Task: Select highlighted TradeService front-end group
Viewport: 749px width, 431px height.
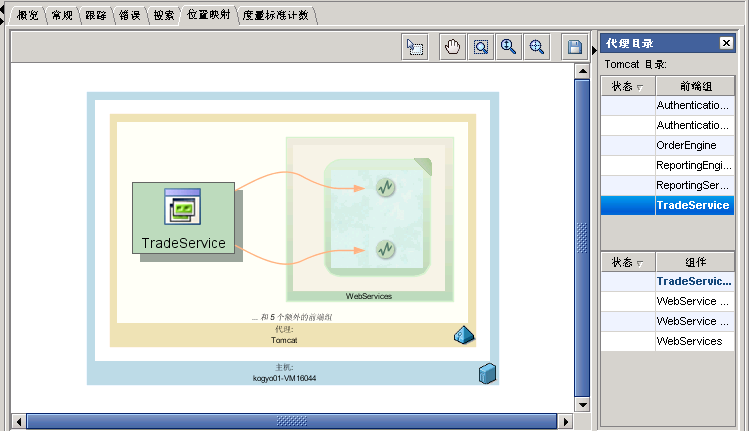Action: click(667, 205)
